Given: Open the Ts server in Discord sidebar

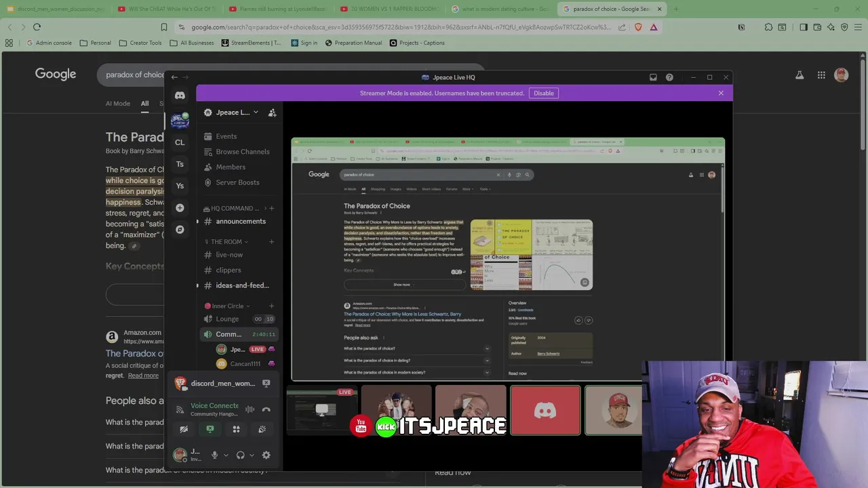Looking at the screenshot, I should point(180,164).
